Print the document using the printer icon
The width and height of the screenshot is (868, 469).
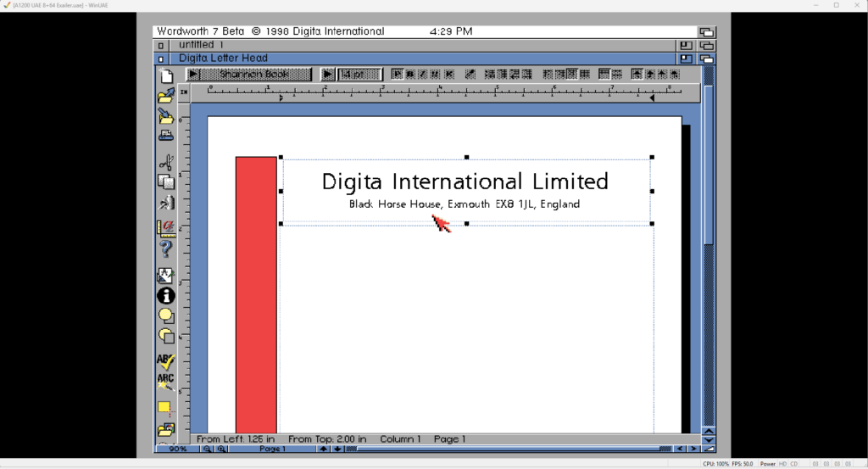pyautogui.click(x=166, y=135)
